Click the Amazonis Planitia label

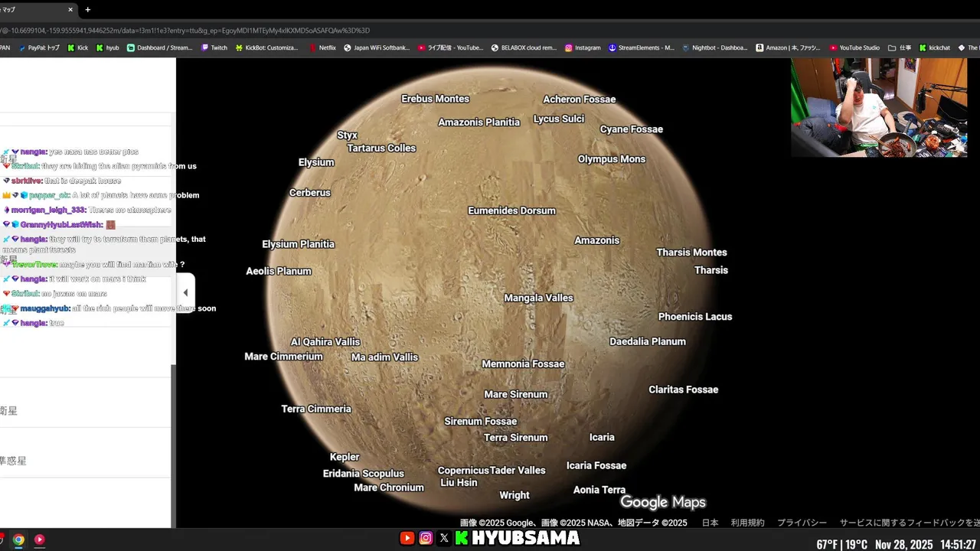click(479, 122)
